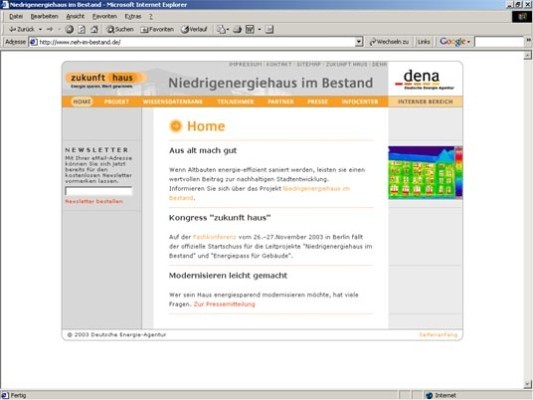Open the ? help menu
The image size is (533, 400).
151,16
